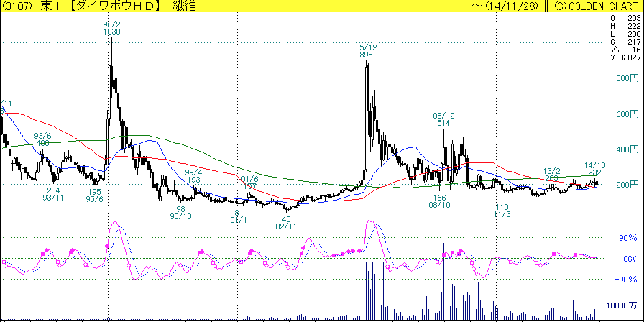644x322 pixels.
Task: Click the 800円 price axis label
Action: (x=627, y=78)
